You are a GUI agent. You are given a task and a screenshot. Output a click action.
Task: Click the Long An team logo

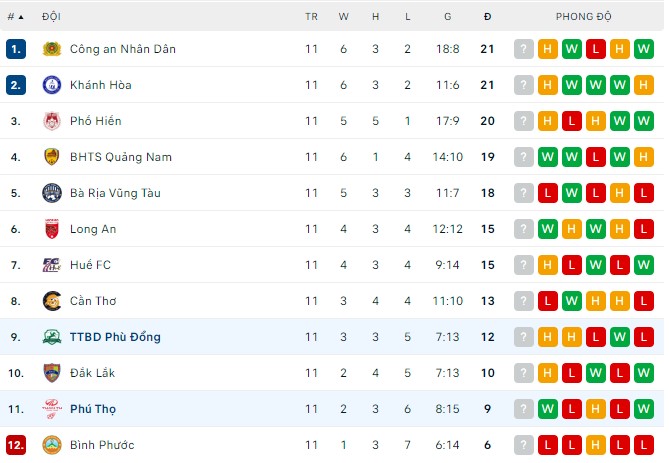(52, 229)
